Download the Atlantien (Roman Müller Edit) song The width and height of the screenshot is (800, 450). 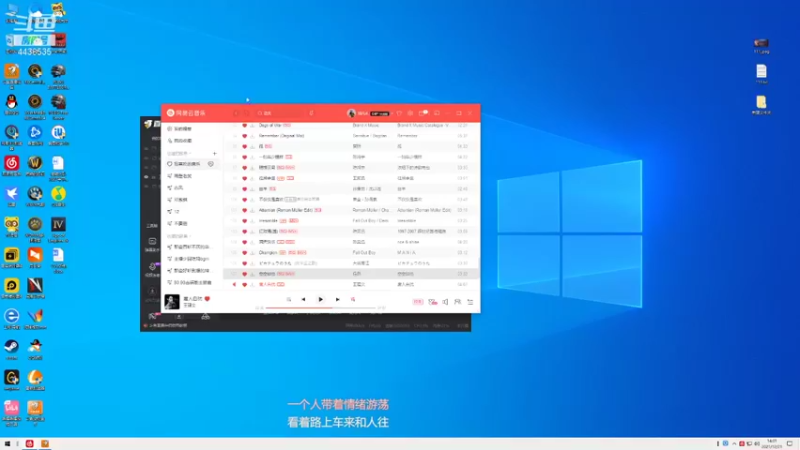[252, 210]
